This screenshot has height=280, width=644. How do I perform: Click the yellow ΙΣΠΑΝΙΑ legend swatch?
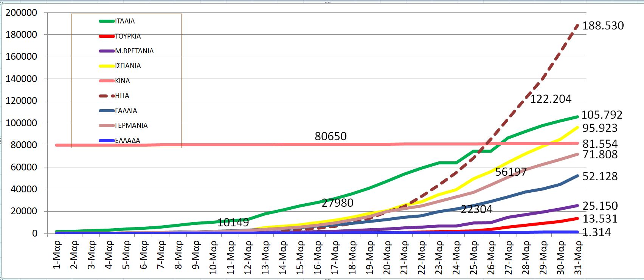coord(107,66)
